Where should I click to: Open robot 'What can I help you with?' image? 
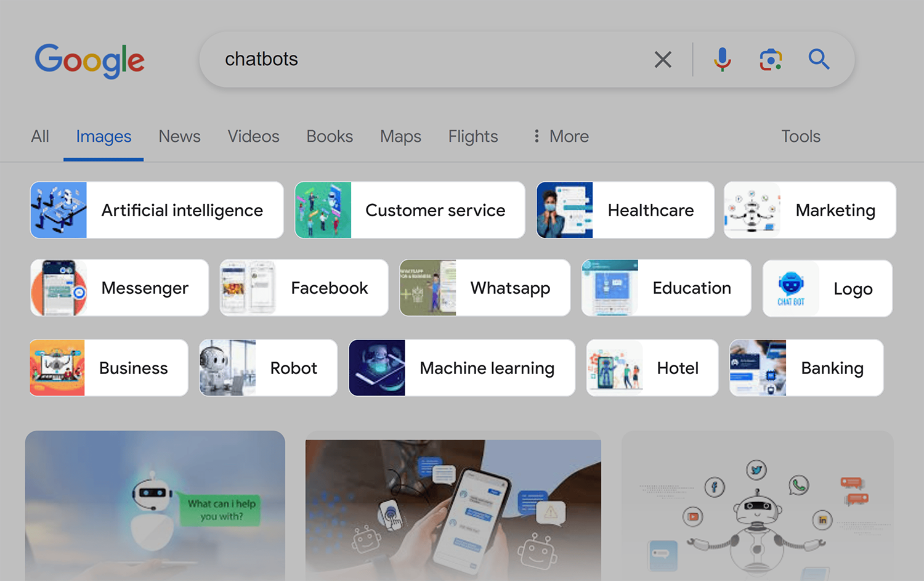[x=155, y=506]
